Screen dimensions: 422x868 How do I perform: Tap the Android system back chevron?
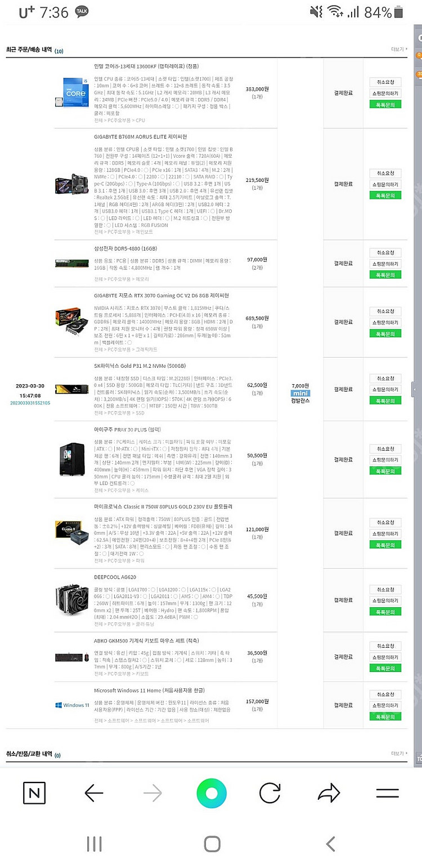click(x=330, y=843)
